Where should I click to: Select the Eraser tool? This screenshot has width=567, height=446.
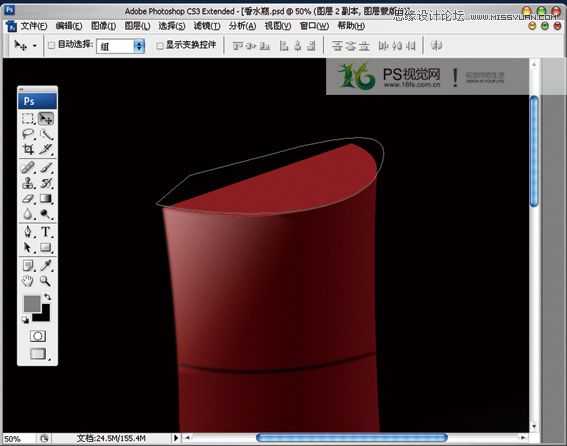(x=28, y=198)
